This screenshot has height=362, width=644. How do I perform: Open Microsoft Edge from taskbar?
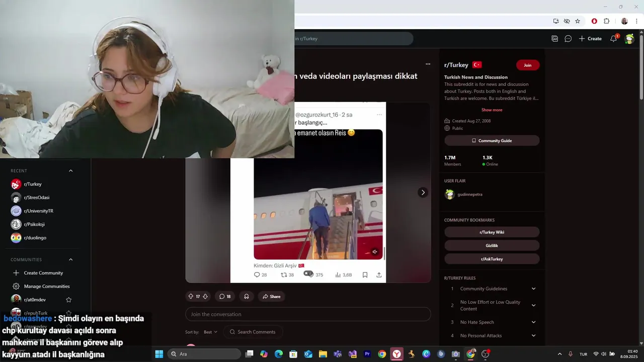(279, 354)
